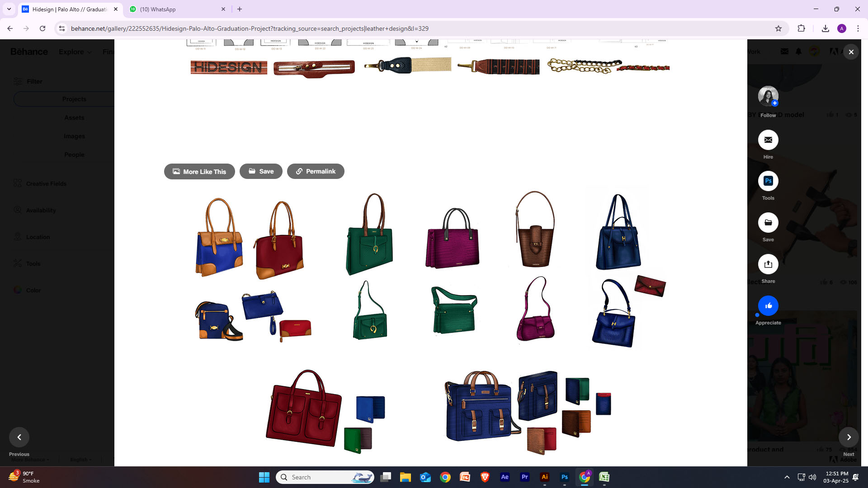This screenshot has height=488, width=868.
Task: Click the Save folder icon in sidebar
Action: tap(768, 223)
